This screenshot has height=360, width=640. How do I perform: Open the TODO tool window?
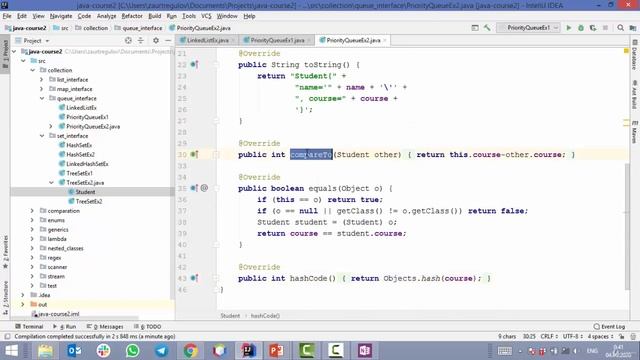click(x=147, y=327)
